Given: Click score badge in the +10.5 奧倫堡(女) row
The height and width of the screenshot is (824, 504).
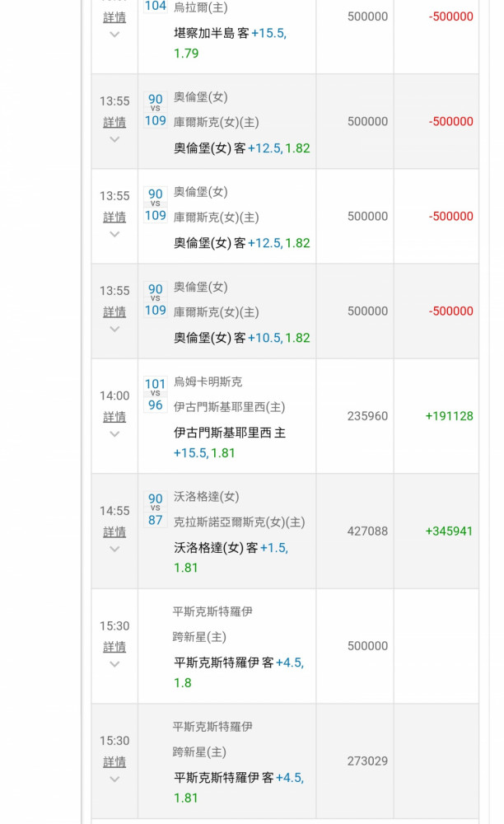Looking at the screenshot, I should point(156,300).
